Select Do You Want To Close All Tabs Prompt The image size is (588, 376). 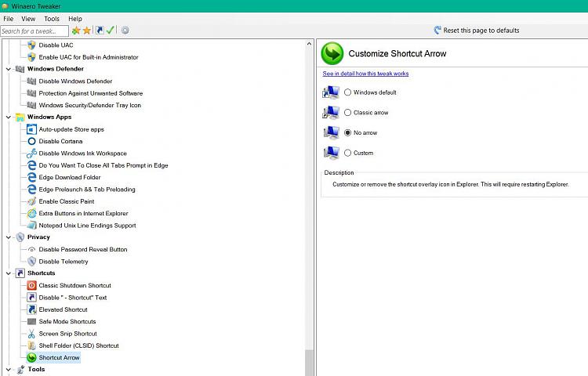pyautogui.click(x=103, y=165)
